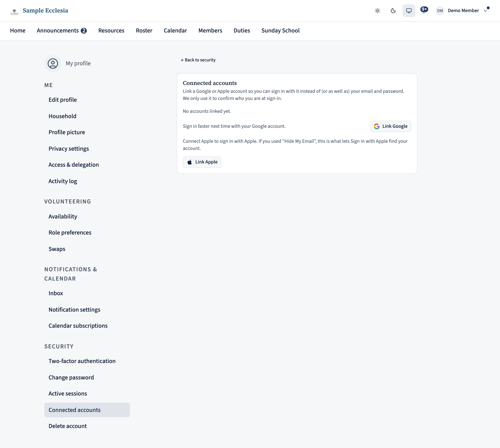Open Privacy settings in sidebar

tap(87, 149)
